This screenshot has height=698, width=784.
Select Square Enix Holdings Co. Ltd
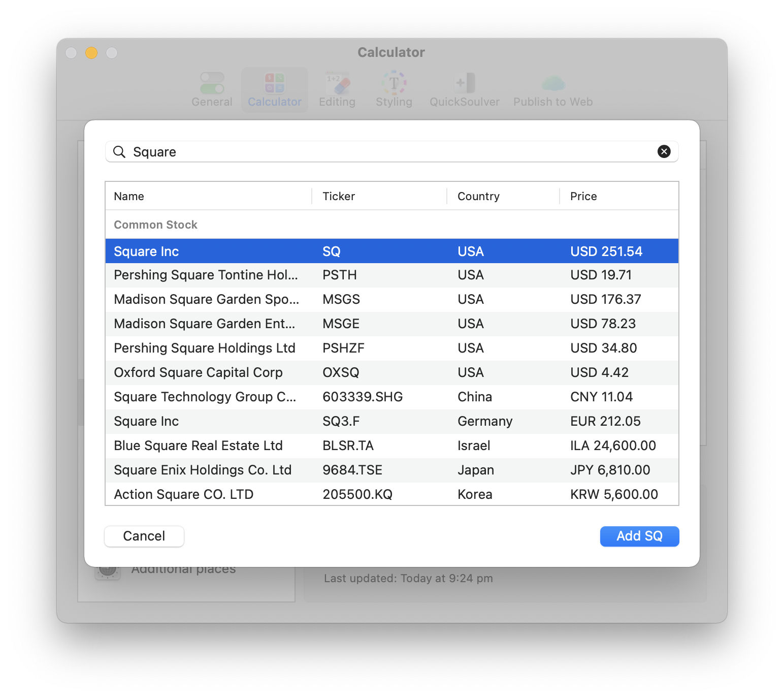(x=391, y=470)
